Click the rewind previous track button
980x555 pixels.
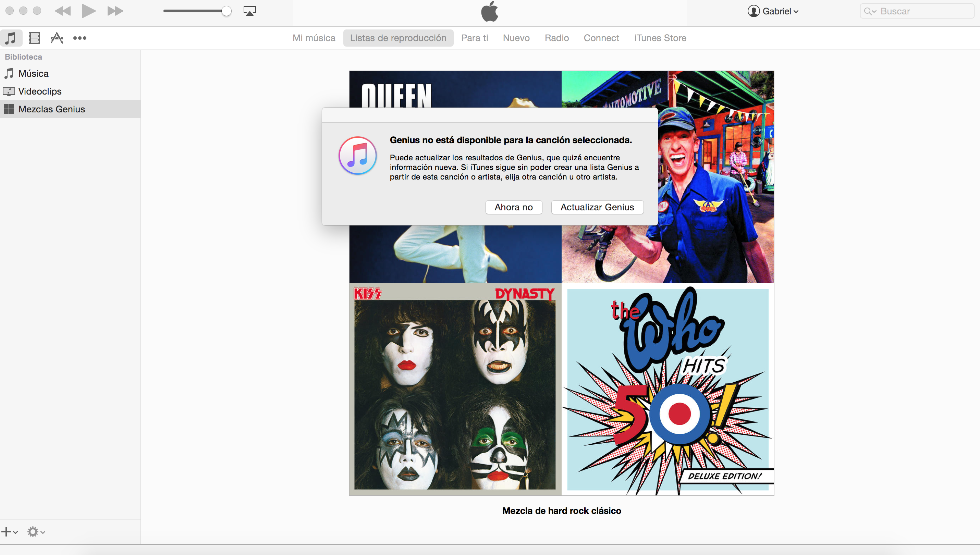[x=63, y=11]
